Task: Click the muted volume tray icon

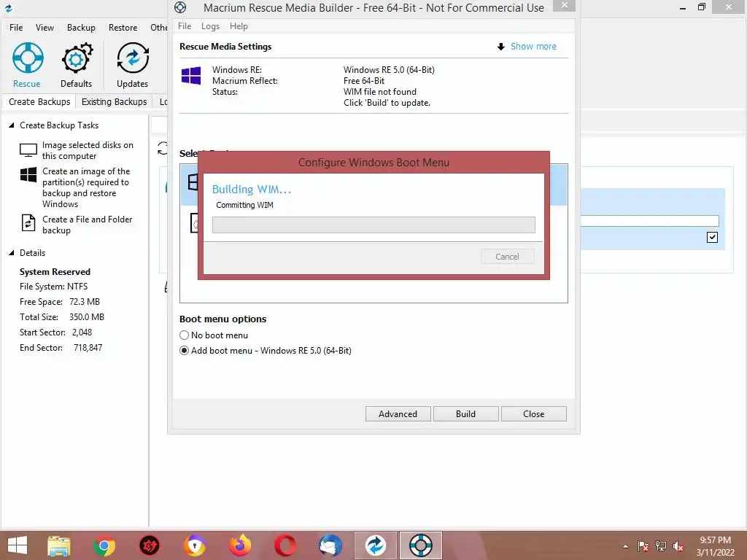Action: [x=678, y=546]
